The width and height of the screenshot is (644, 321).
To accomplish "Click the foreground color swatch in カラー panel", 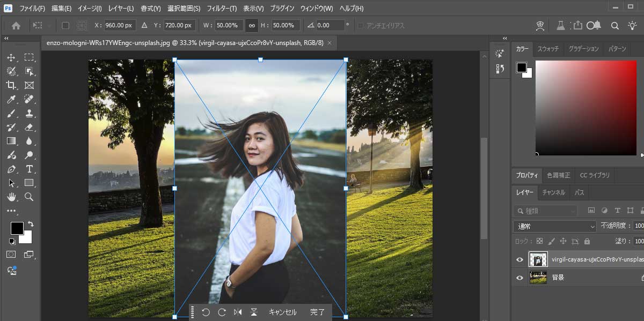I will pos(521,67).
